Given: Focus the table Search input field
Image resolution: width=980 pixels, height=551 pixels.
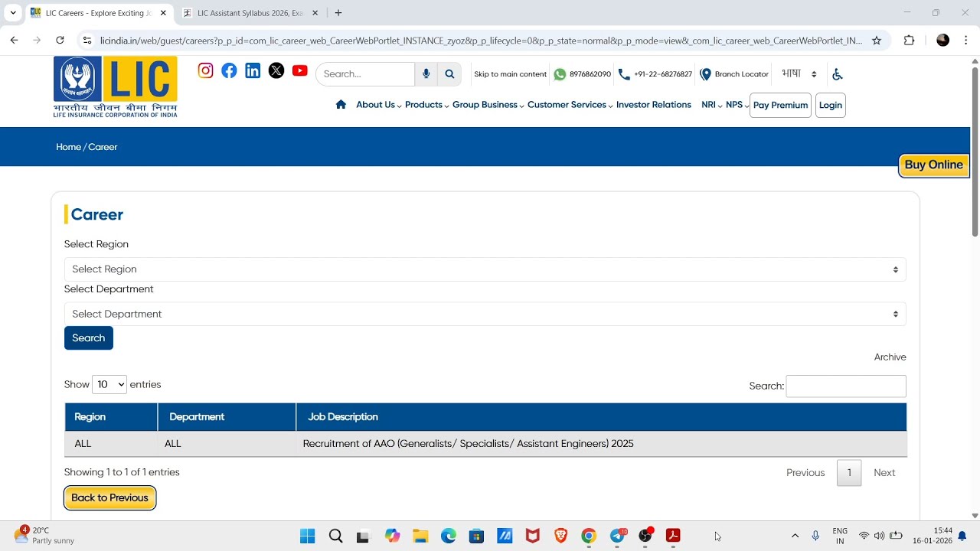Looking at the screenshot, I should point(846,386).
